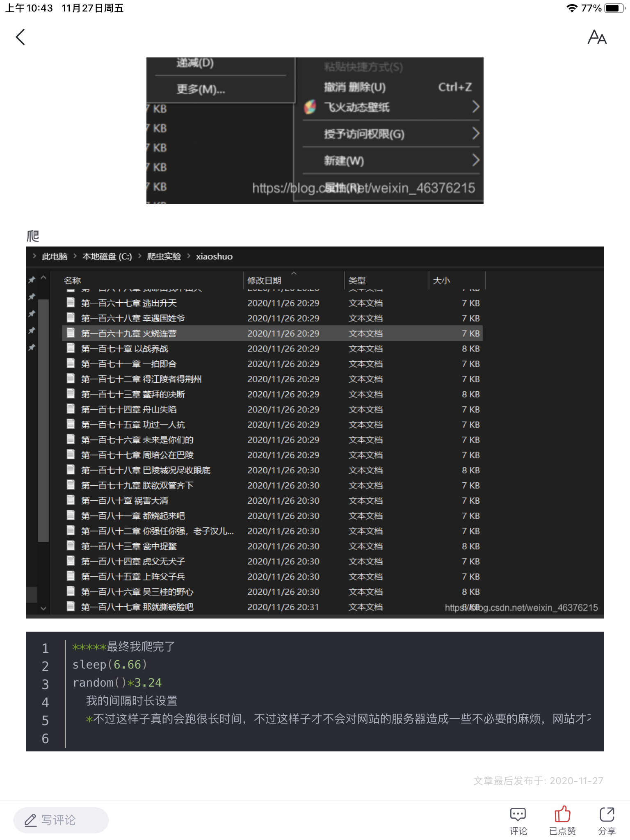Image resolution: width=630 pixels, height=840 pixels.
Task: Tap the article publish date text
Action: pyautogui.click(x=538, y=781)
